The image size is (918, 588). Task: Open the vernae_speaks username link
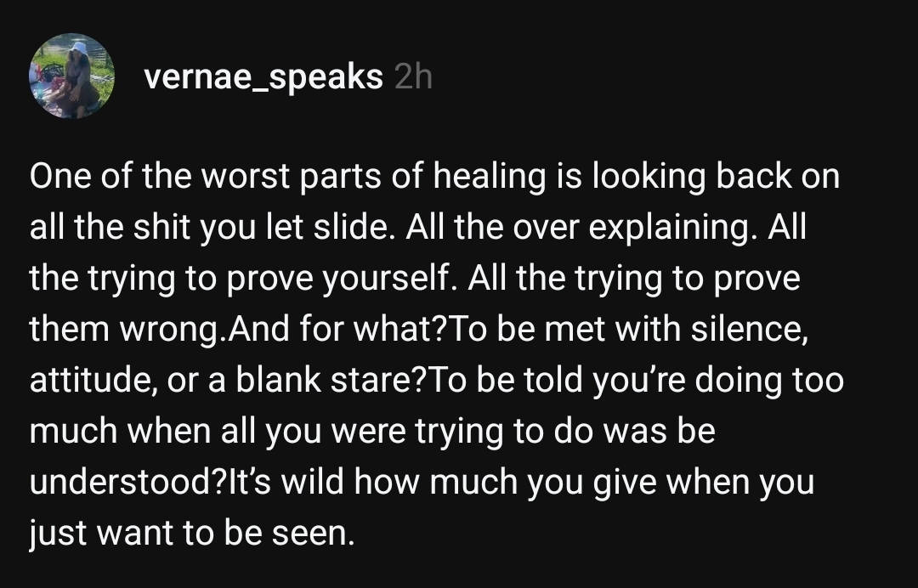pos(263,77)
